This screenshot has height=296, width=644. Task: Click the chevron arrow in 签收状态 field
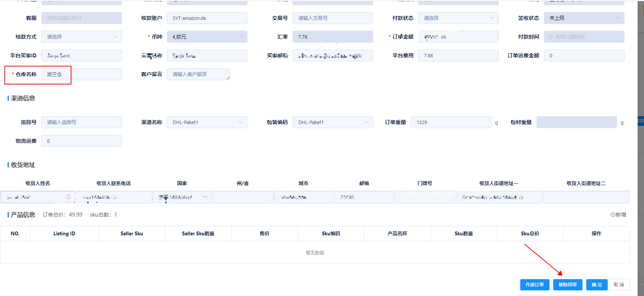click(618, 18)
